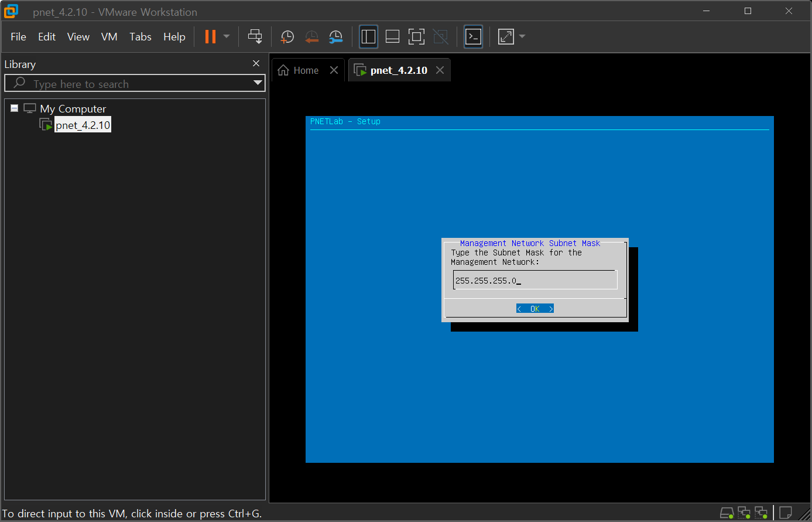Image resolution: width=812 pixels, height=522 pixels.
Task: Open the VM menu
Action: click(109, 36)
